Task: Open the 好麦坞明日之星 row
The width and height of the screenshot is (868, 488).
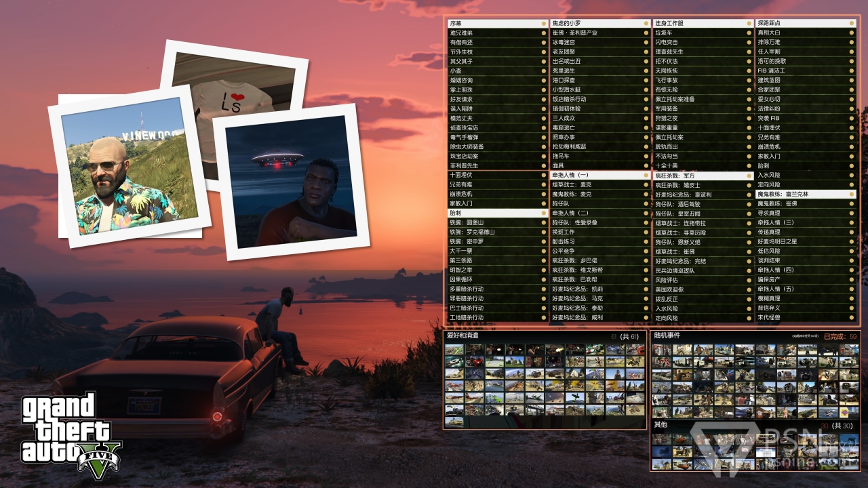Action: tap(806, 241)
